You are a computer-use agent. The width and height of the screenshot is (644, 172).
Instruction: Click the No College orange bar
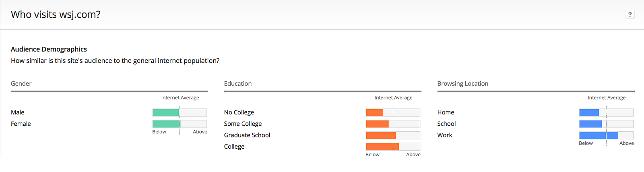pos(374,112)
